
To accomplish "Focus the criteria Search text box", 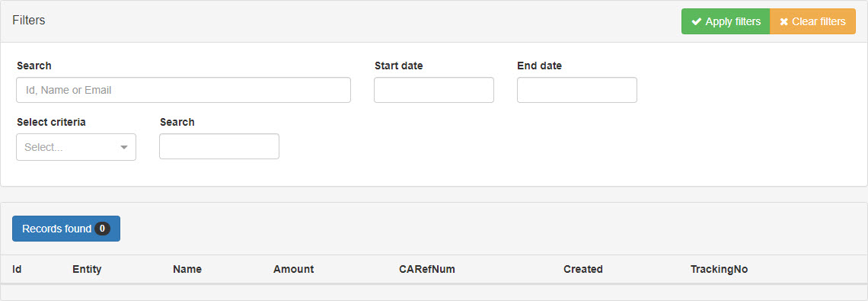I will point(219,146).
